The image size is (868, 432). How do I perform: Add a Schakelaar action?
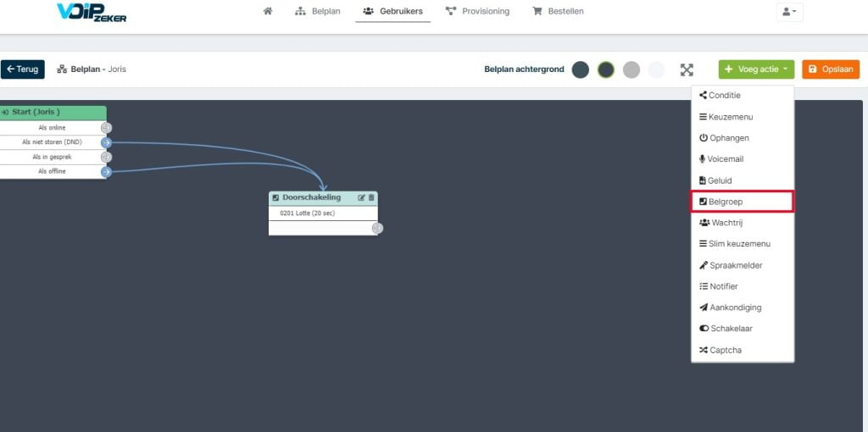[x=743, y=329]
